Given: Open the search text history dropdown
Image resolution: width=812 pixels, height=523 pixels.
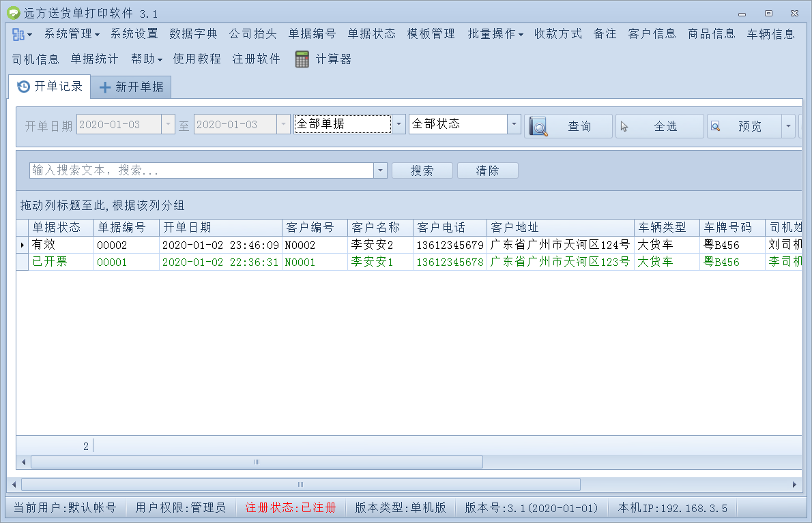Looking at the screenshot, I should pyautogui.click(x=381, y=170).
